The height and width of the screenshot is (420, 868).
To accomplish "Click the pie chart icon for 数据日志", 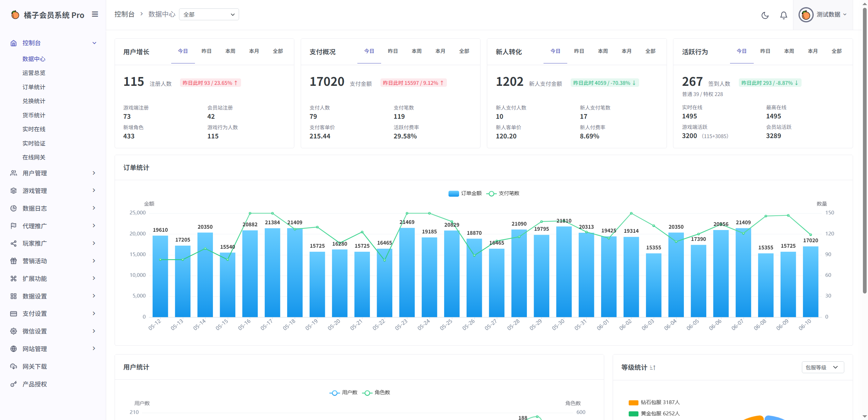I will pyautogui.click(x=14, y=208).
